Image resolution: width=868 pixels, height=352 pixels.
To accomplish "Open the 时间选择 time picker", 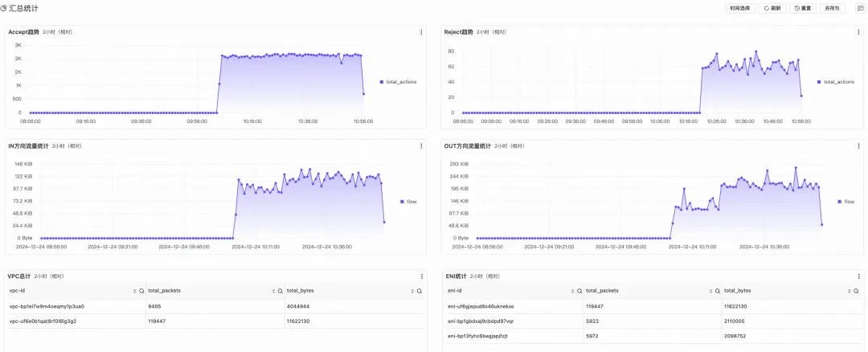I will 739,8.
